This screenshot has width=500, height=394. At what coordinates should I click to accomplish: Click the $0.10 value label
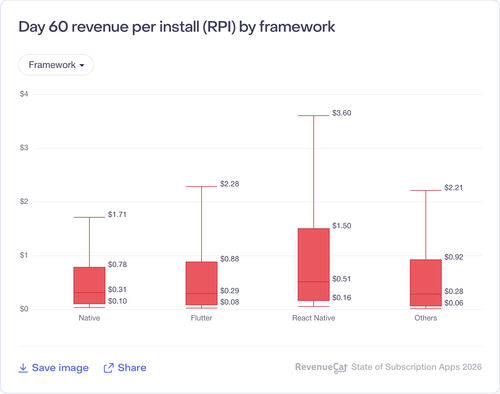[117, 301]
